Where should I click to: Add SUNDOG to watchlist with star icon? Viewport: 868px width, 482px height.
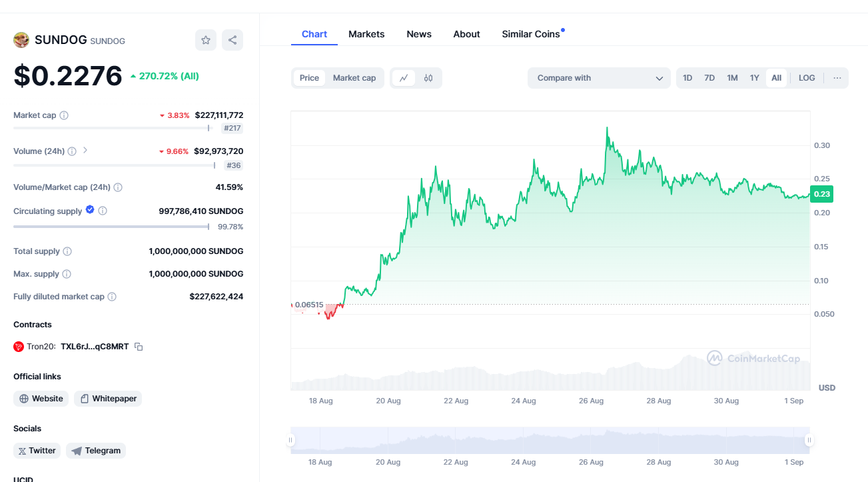tap(206, 40)
